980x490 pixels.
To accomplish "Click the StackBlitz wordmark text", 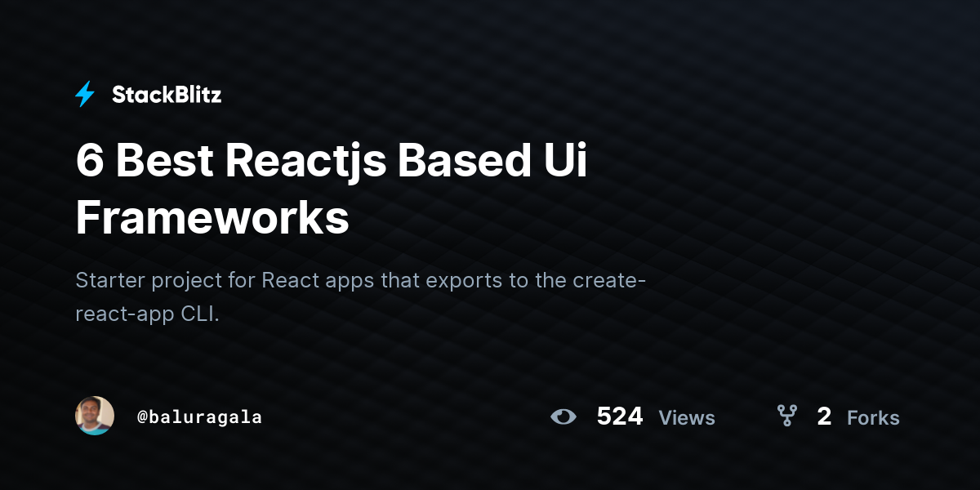I will 167,95.
